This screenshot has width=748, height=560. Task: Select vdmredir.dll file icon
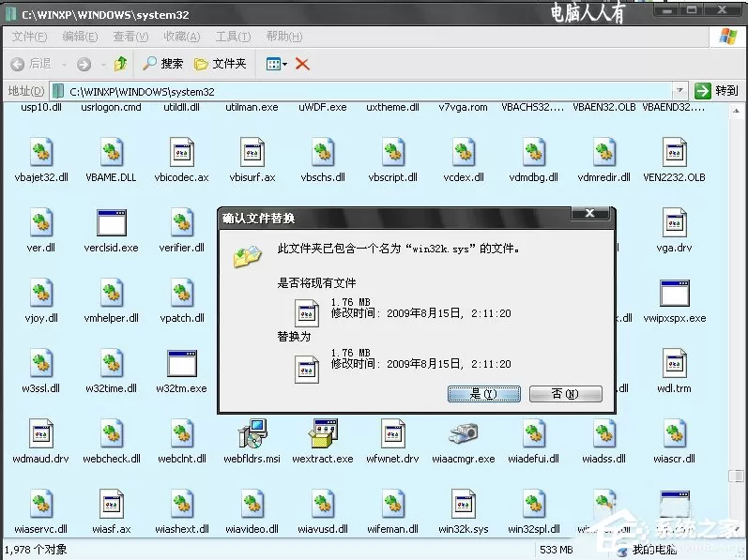[604, 153]
